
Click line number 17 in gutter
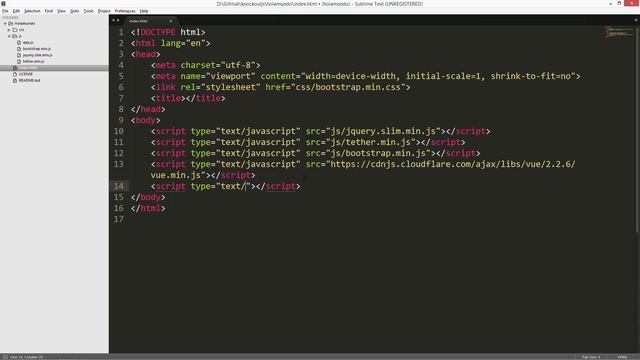tap(119, 219)
